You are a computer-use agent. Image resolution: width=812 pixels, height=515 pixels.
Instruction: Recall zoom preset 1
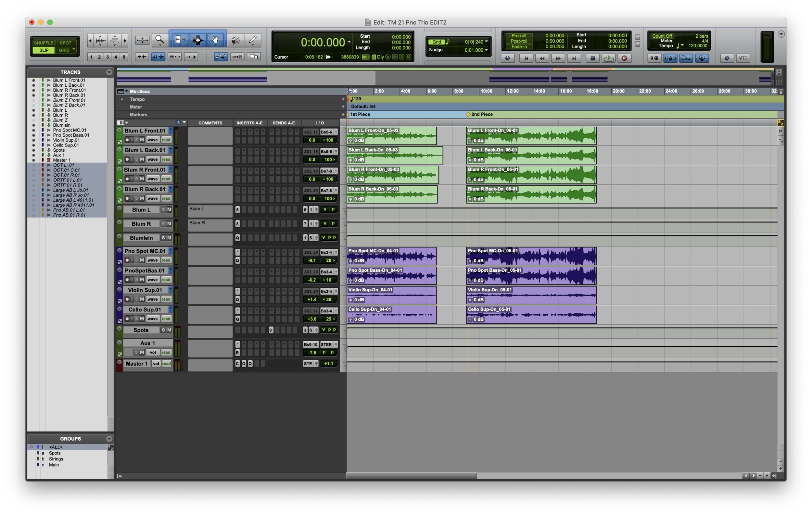(91, 57)
